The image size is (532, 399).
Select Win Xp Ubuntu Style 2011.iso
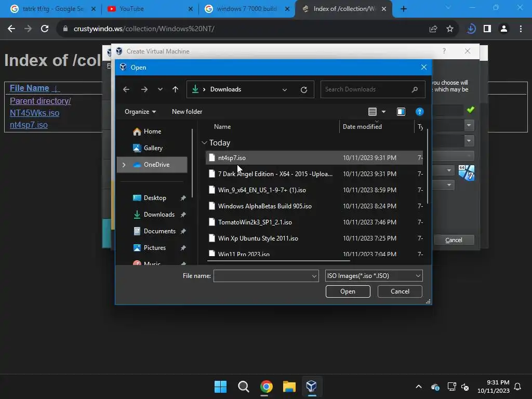tap(314, 238)
